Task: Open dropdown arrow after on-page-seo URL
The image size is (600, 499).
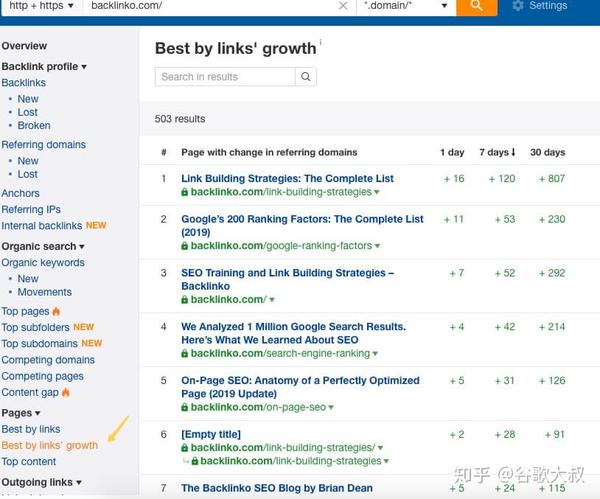Action: tap(331, 407)
